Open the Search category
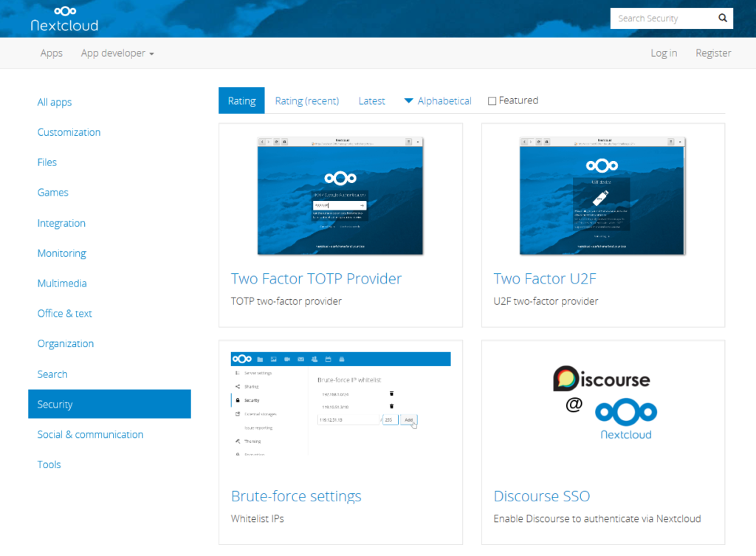The height and width of the screenshot is (556, 756). pyautogui.click(x=52, y=374)
